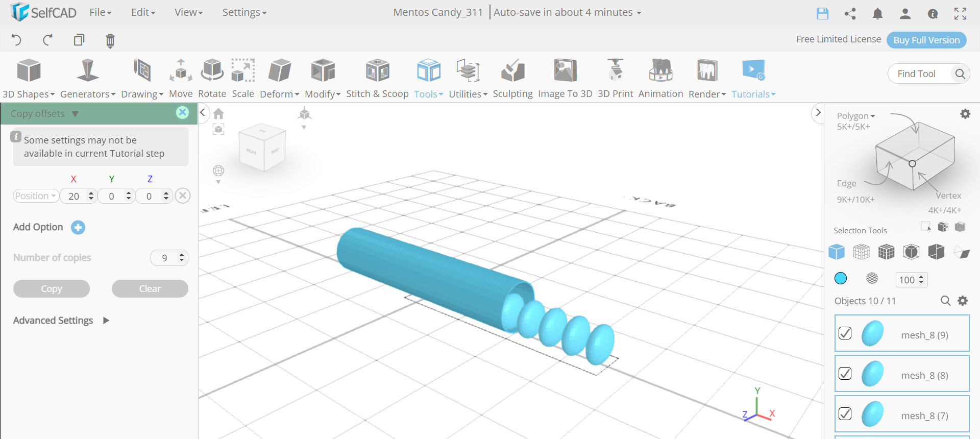Screen dimensions: 980x439
Task: Click the redo arrow icon
Action: [x=47, y=40]
